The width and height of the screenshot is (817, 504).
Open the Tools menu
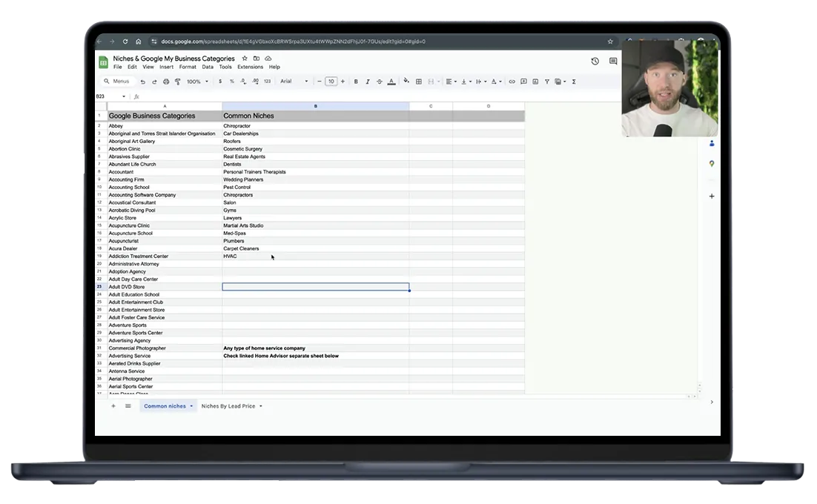(225, 67)
